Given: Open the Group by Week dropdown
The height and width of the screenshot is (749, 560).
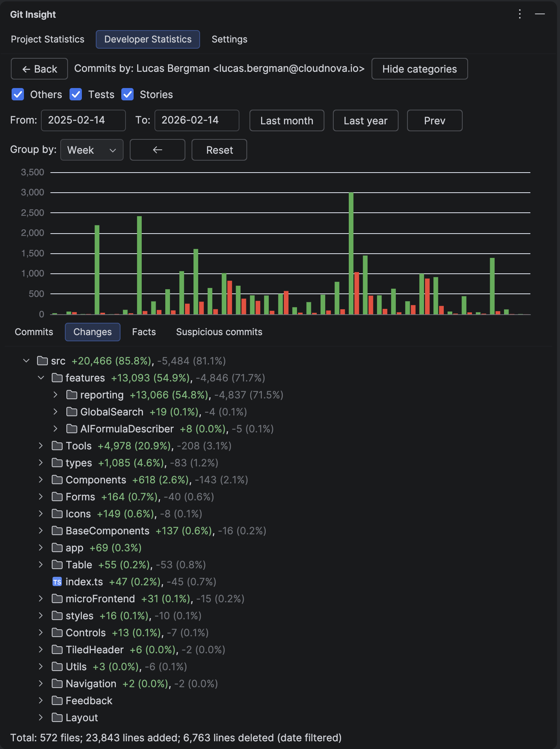Looking at the screenshot, I should click(x=92, y=150).
